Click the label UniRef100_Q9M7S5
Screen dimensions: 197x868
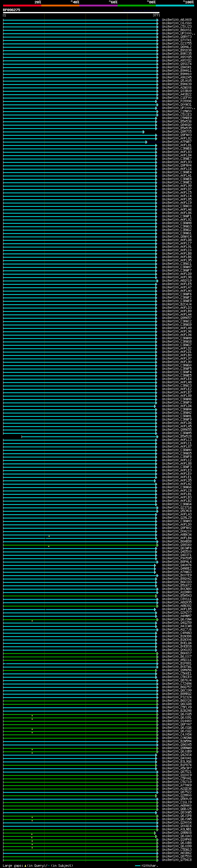coord(177,132)
